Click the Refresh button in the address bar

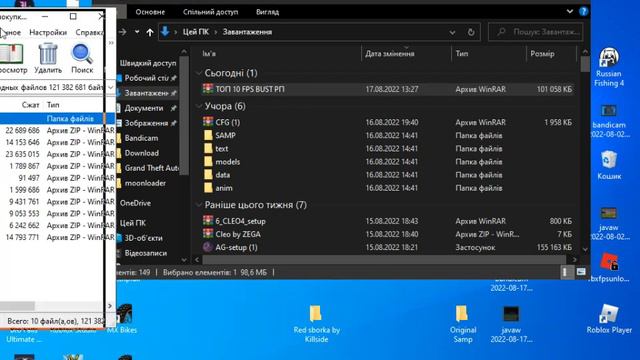click(x=471, y=32)
